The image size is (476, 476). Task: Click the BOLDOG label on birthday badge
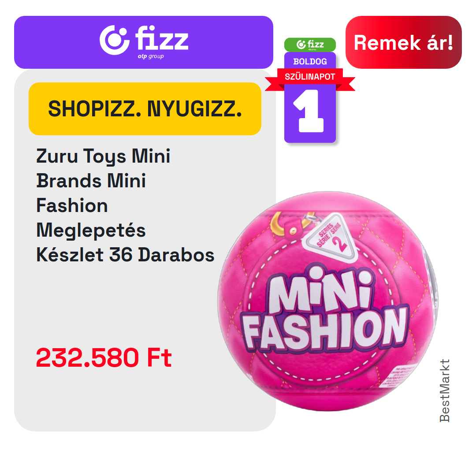tap(310, 61)
